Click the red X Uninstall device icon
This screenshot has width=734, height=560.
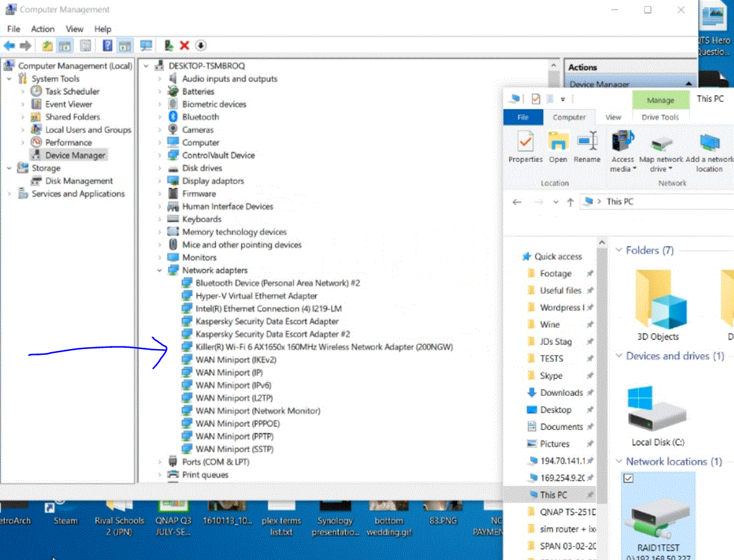point(184,46)
